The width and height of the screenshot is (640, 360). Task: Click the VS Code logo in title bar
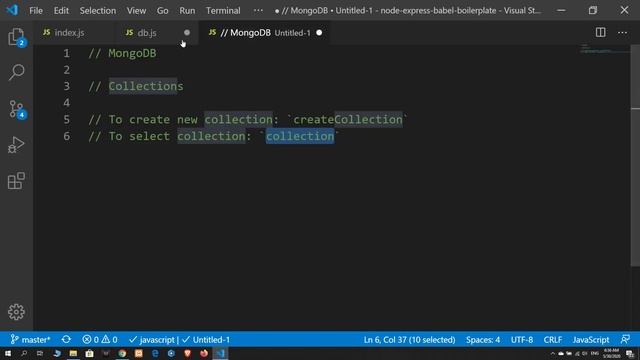(x=12, y=10)
